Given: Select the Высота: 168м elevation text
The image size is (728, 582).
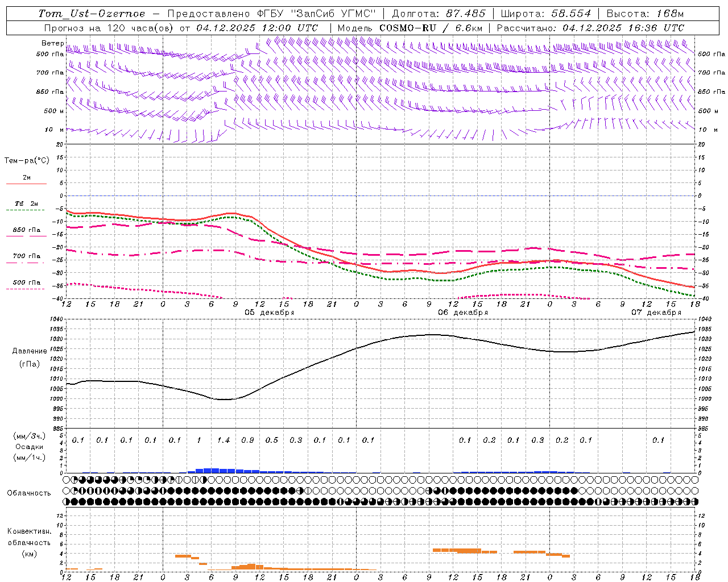Looking at the screenshot, I should (645, 14).
